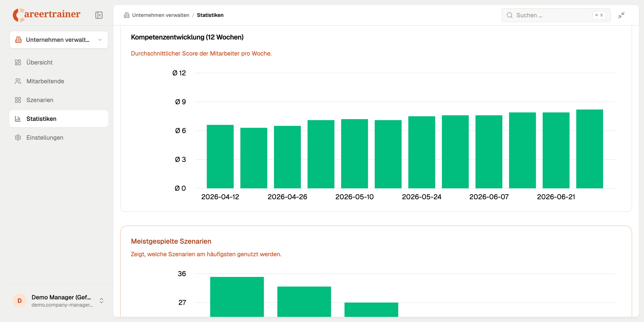Click the search magnifier icon

pyautogui.click(x=509, y=15)
